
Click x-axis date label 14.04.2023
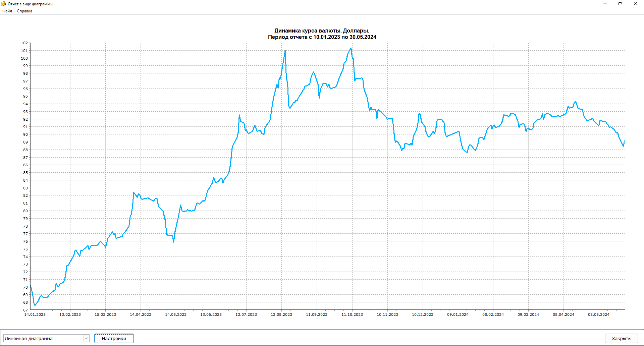click(141, 314)
